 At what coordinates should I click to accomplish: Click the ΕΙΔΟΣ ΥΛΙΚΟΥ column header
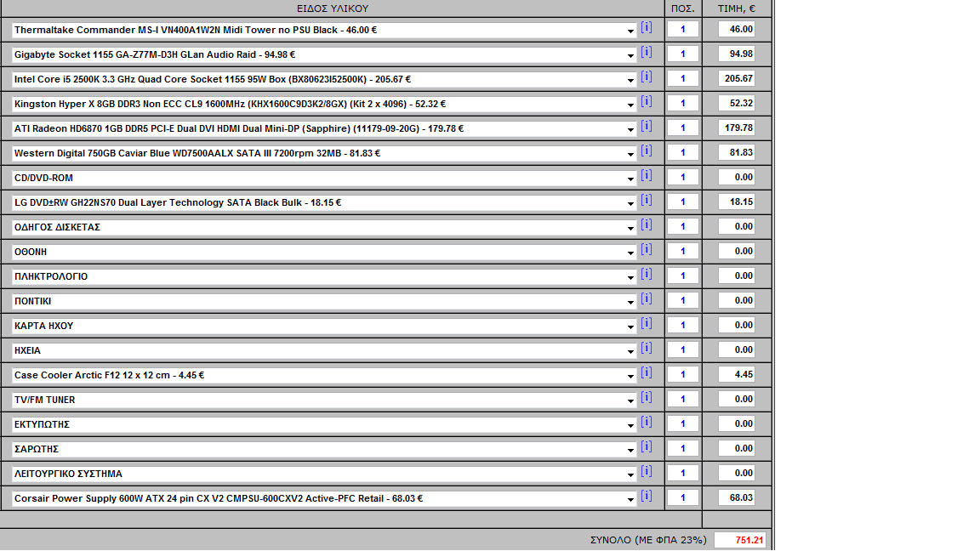pos(333,9)
